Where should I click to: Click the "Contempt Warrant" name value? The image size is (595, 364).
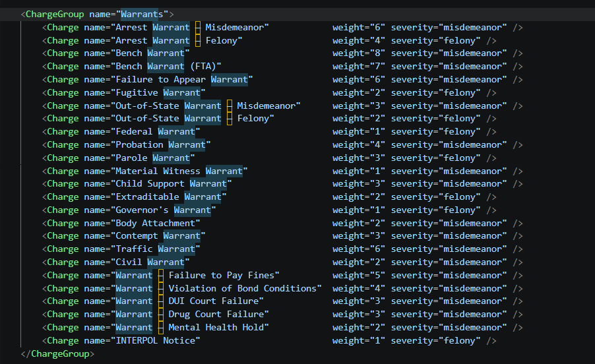(x=158, y=236)
